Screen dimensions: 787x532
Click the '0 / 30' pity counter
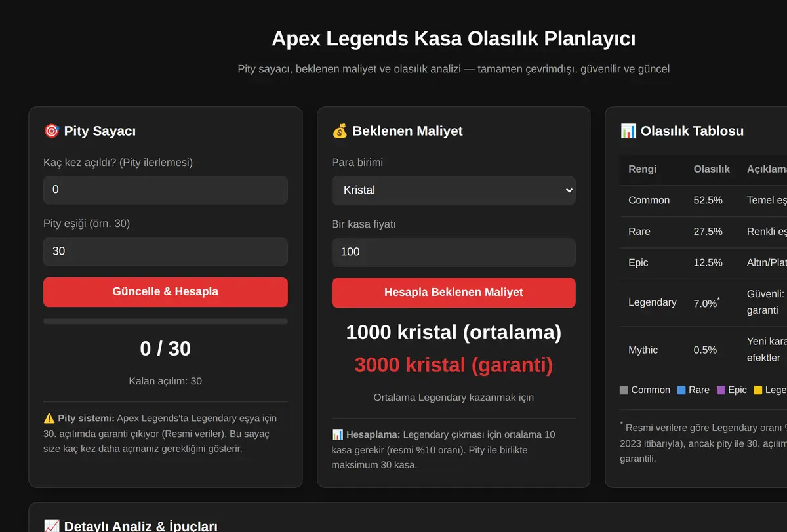(x=165, y=348)
